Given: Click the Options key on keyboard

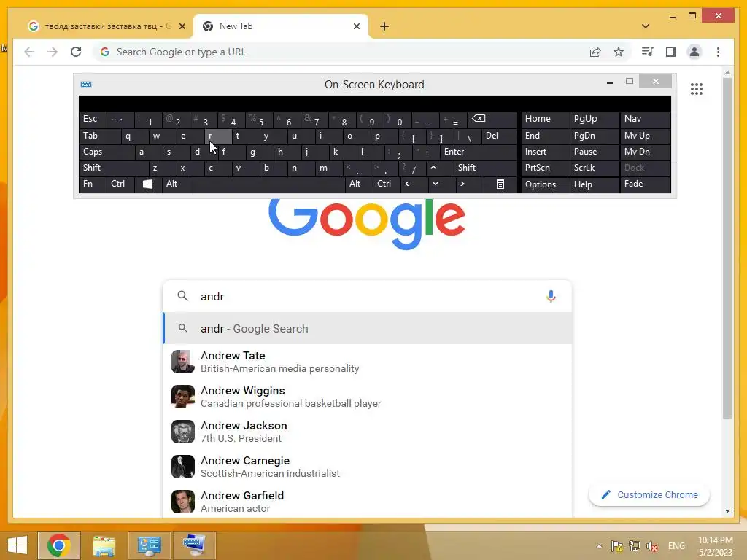Looking at the screenshot, I should [x=545, y=184].
